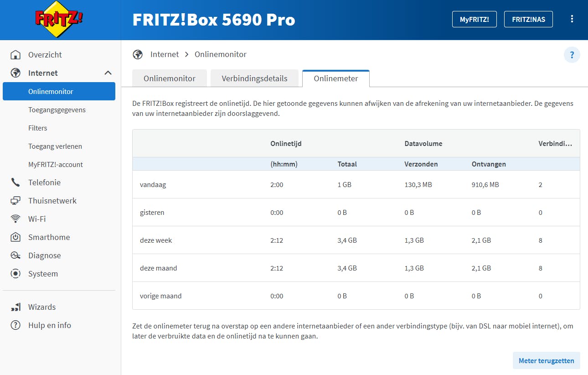Open the three-dot overflow menu

(x=572, y=19)
